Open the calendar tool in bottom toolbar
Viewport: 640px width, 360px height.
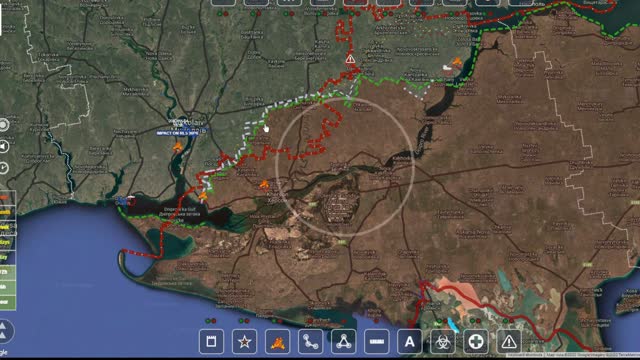(211, 341)
